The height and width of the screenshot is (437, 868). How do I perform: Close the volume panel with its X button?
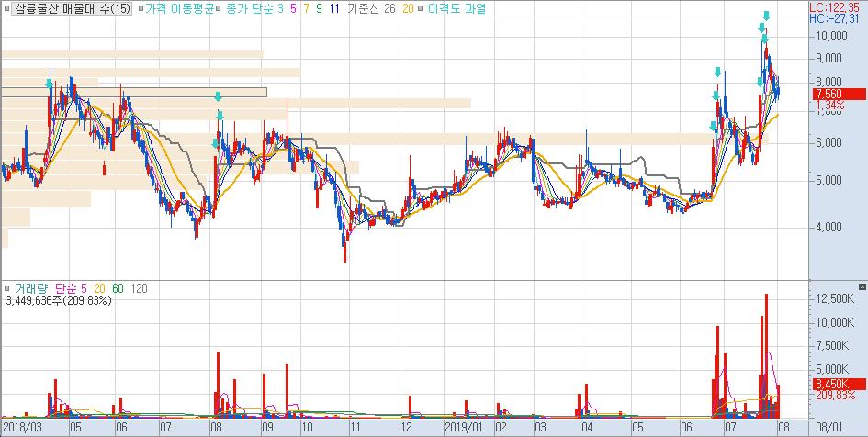(x=862, y=286)
